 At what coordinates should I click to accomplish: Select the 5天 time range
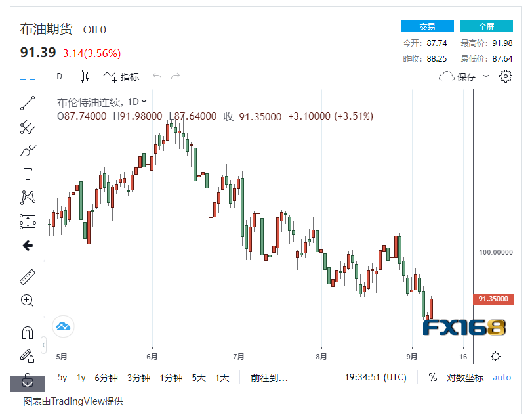(199, 377)
